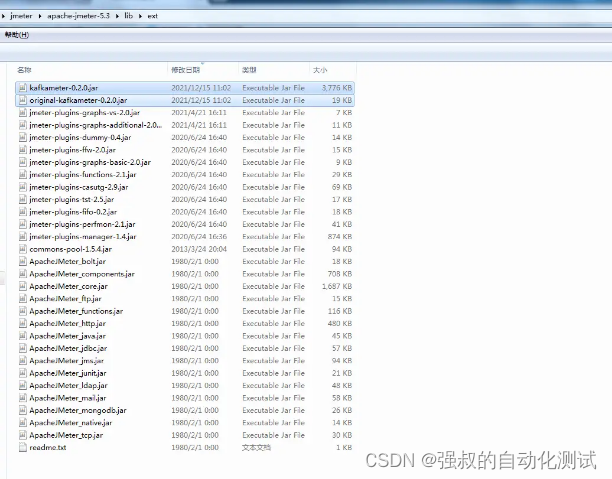The width and height of the screenshot is (612, 479).
Task: Click the ApacheJMeter_components.jar file icon
Action: (x=23, y=274)
